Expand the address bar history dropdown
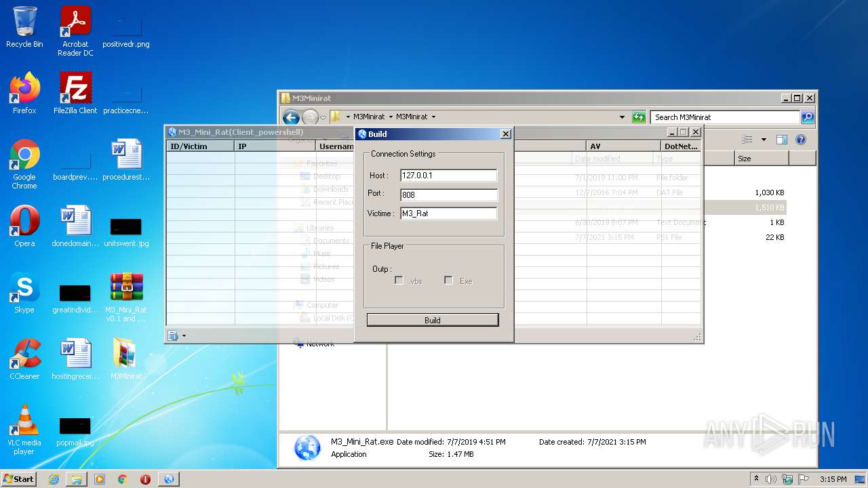The image size is (868, 488). pos(622,117)
